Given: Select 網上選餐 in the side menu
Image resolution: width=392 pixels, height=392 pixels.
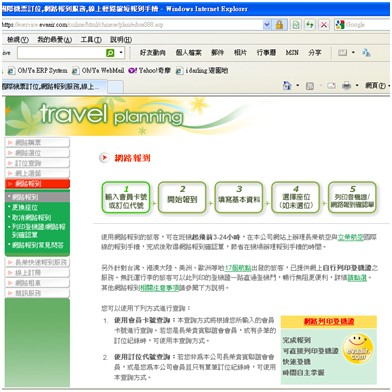Looking at the screenshot, I should (37, 173).
